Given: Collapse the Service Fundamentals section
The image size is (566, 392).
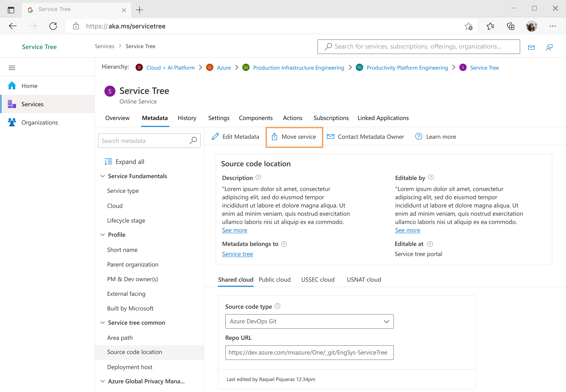Looking at the screenshot, I should [x=103, y=176].
